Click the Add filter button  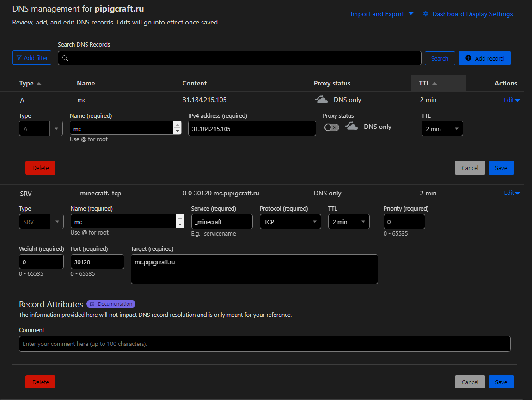[x=32, y=58]
